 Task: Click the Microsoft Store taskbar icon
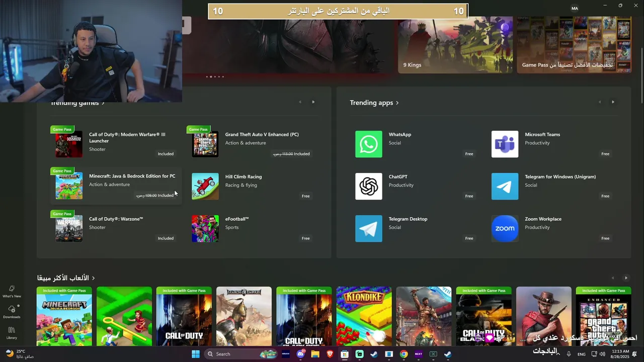coord(345,354)
